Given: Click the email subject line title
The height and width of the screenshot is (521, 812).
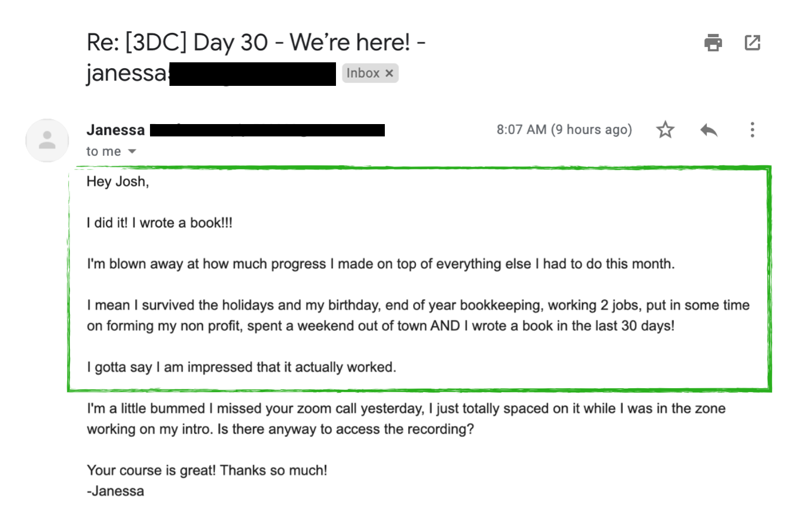Looking at the screenshot, I should [x=255, y=58].
